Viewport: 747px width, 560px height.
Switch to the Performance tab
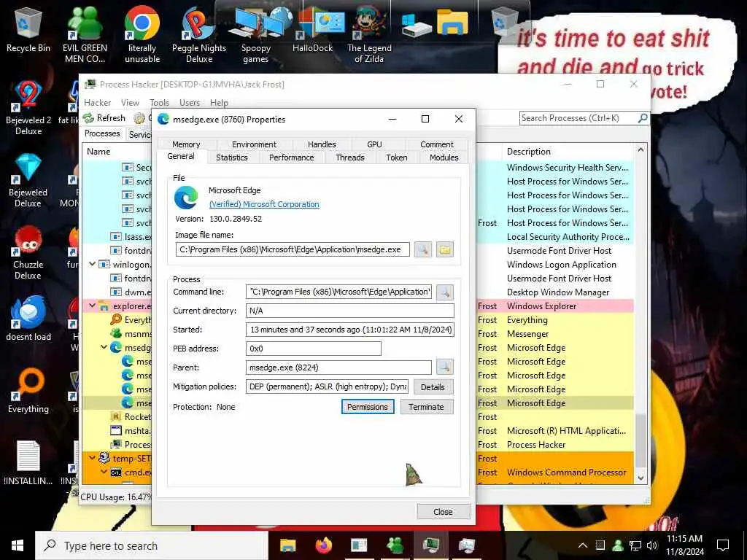tap(291, 157)
